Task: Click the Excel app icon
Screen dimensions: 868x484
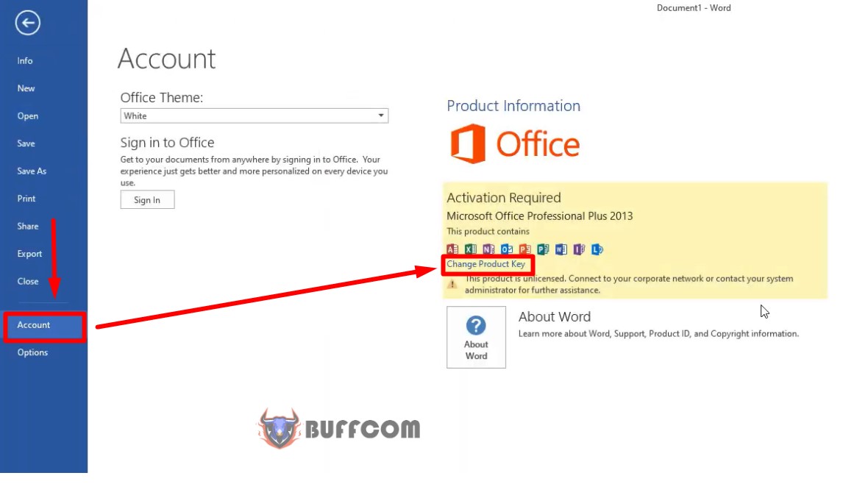Action: pos(471,249)
